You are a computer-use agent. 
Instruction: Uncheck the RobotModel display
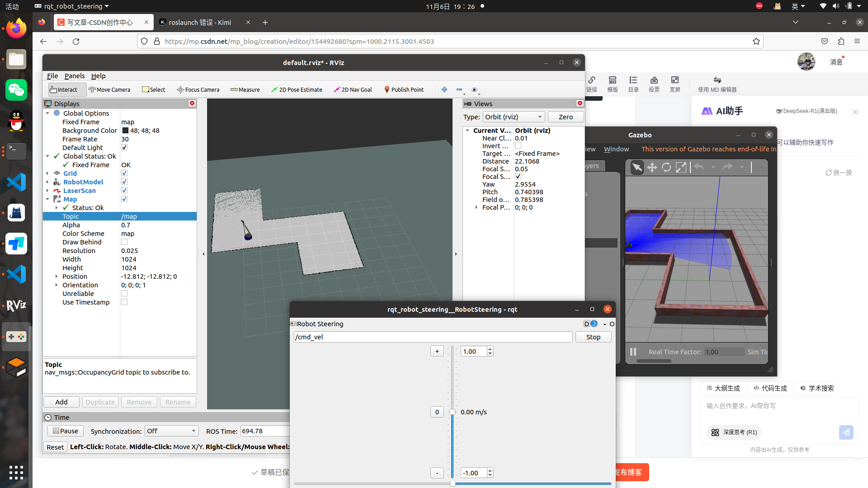coord(124,182)
